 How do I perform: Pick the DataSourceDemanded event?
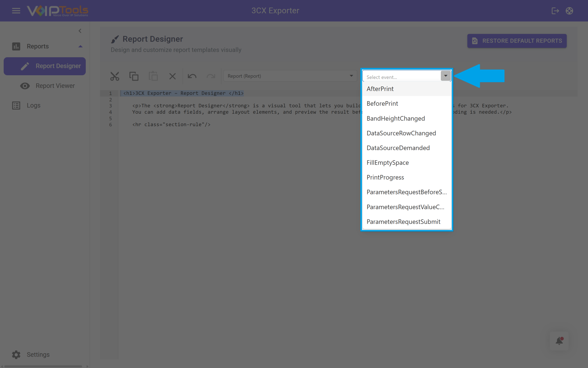(407, 148)
